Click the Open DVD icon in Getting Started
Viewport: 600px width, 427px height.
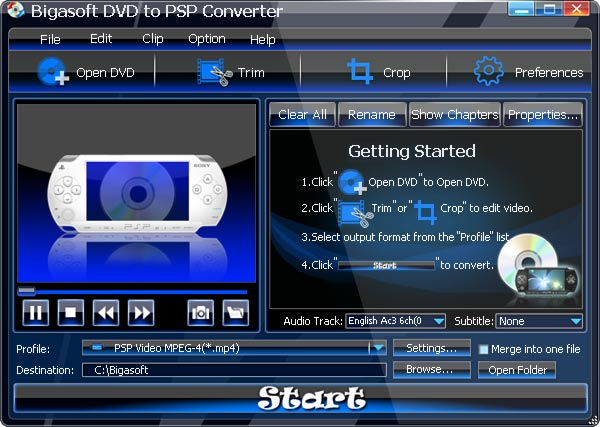click(x=352, y=182)
